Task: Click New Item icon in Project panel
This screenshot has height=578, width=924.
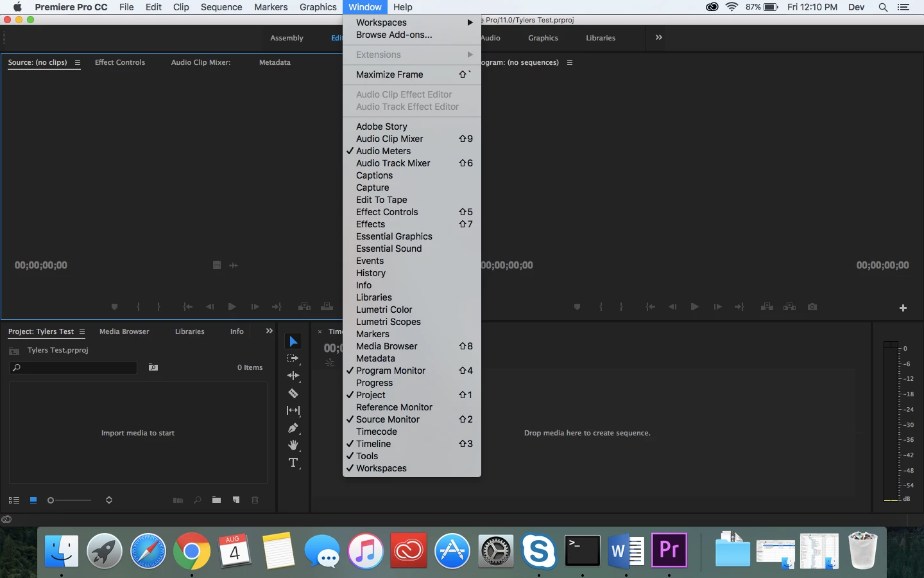Action: (x=236, y=500)
